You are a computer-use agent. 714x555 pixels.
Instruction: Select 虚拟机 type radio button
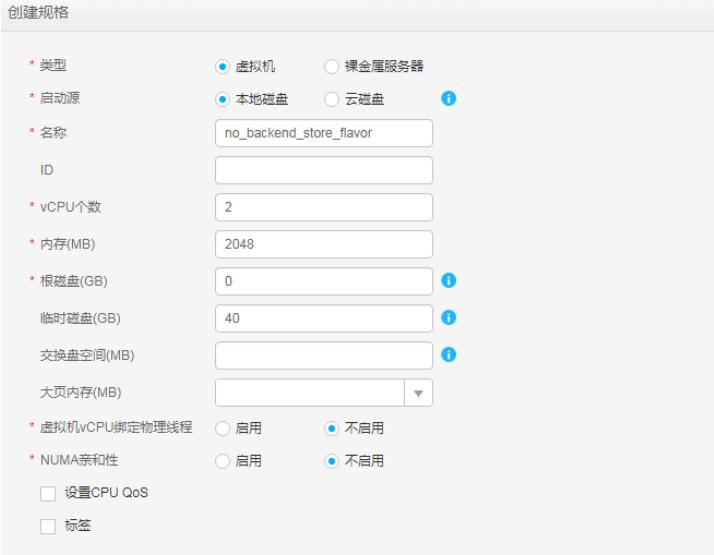[222, 66]
